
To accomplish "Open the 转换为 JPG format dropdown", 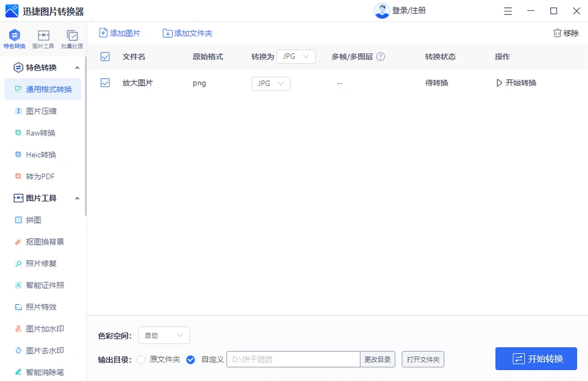I will point(296,57).
